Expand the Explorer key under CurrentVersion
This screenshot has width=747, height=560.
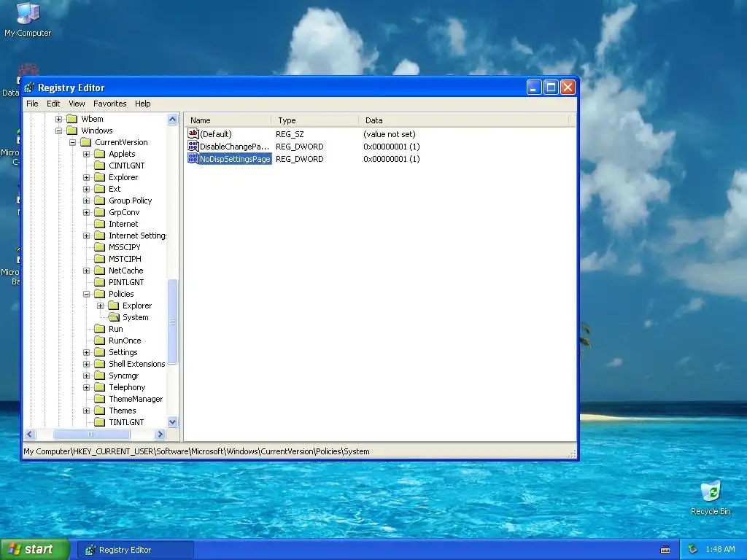point(86,177)
